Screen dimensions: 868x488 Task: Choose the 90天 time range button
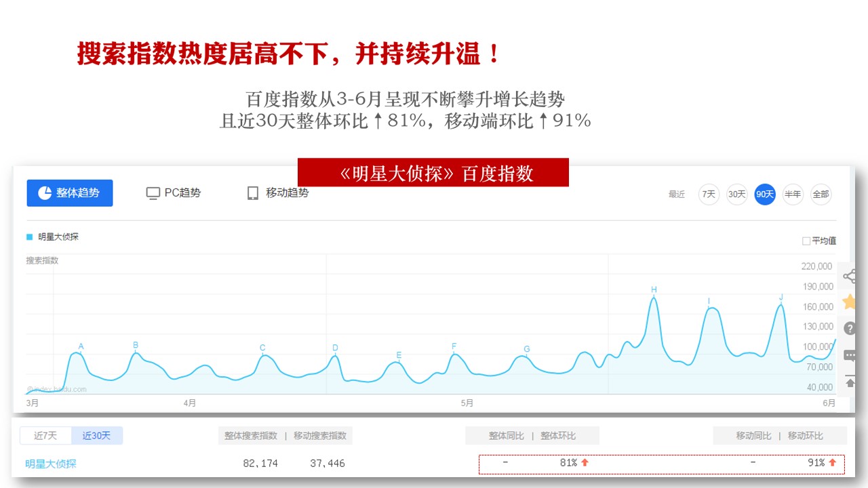pyautogui.click(x=765, y=194)
